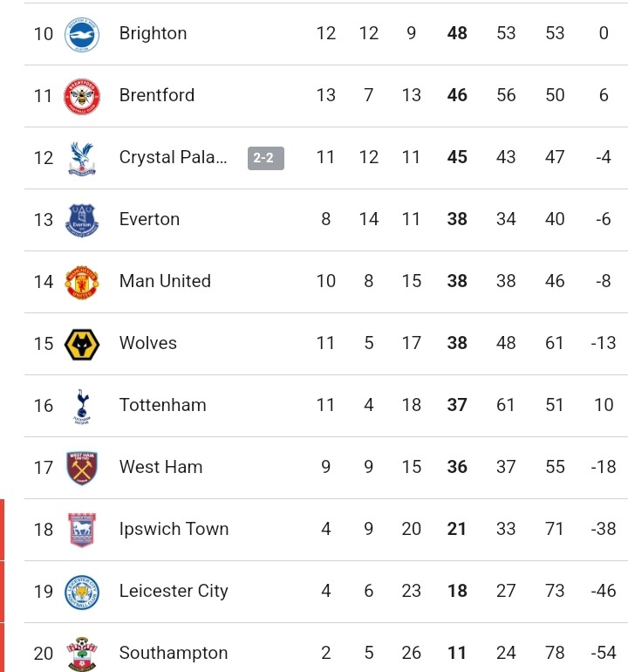628x672 pixels.
Task: Click the Wolves team name
Action: click(147, 343)
